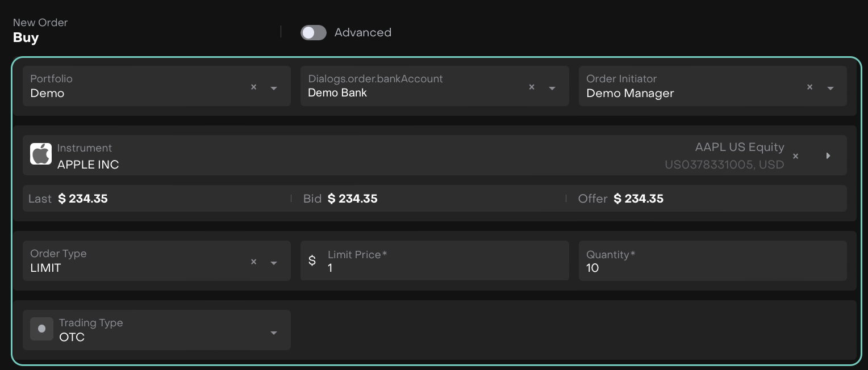
Task: Clear the Portfolio Demo selection
Action: coord(254,87)
